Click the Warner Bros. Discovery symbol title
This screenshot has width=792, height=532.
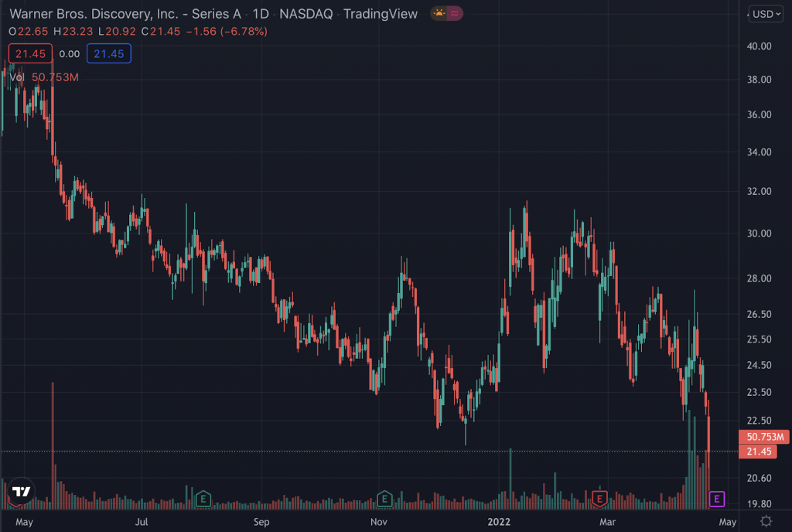point(125,14)
